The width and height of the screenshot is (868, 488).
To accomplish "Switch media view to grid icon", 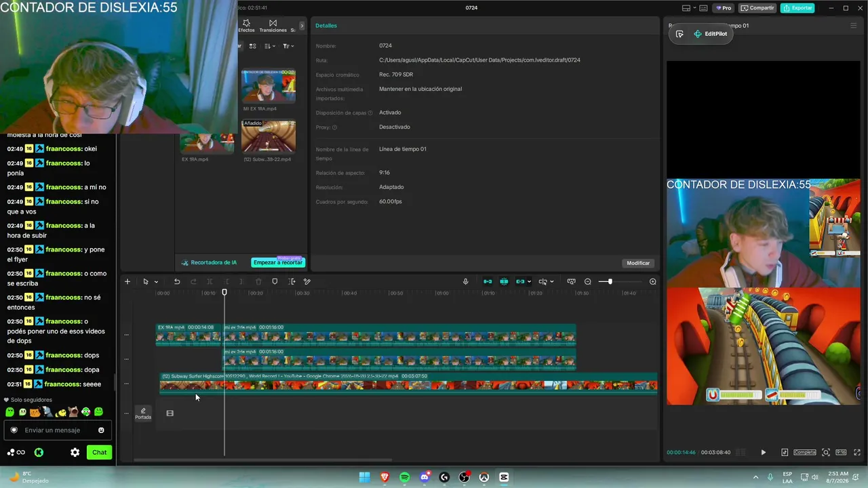I will (252, 46).
